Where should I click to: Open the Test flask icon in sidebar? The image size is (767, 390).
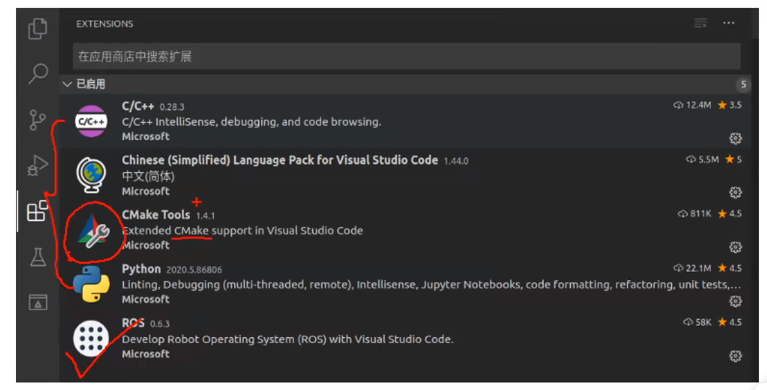pos(38,256)
